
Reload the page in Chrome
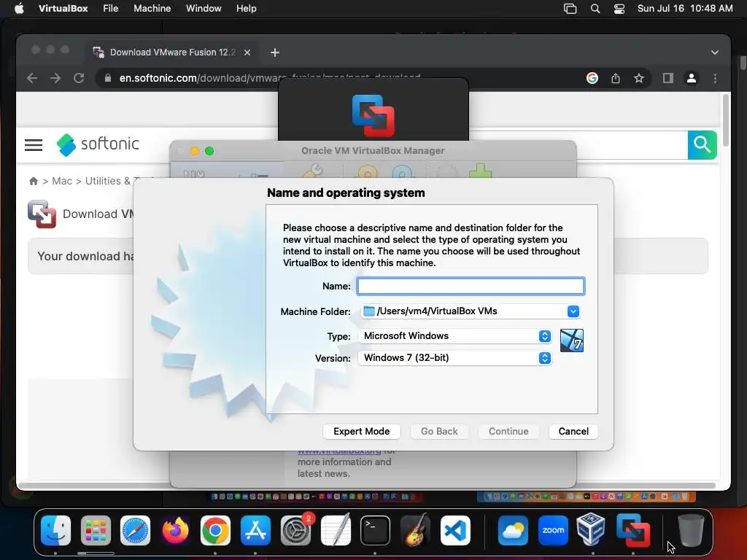coord(79,78)
